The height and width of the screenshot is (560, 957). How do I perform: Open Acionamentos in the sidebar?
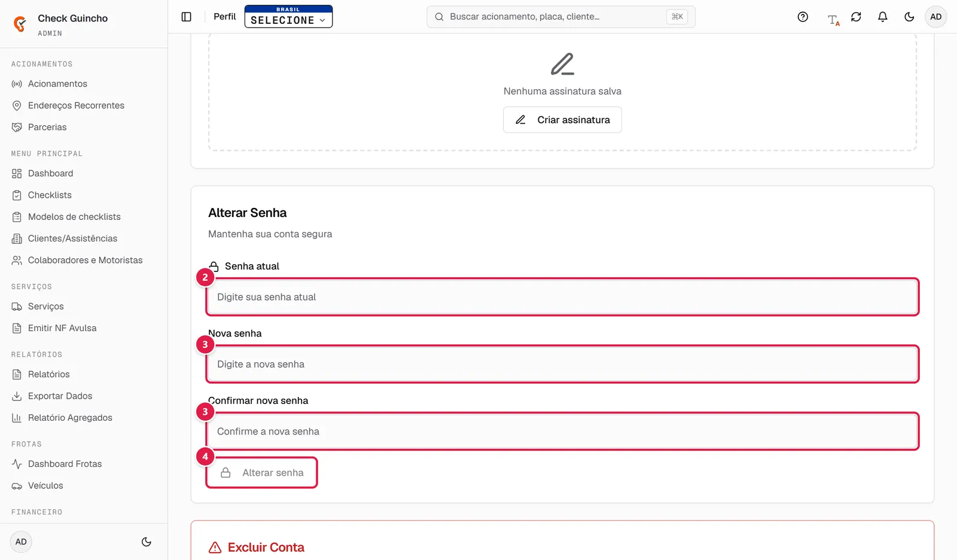click(57, 84)
